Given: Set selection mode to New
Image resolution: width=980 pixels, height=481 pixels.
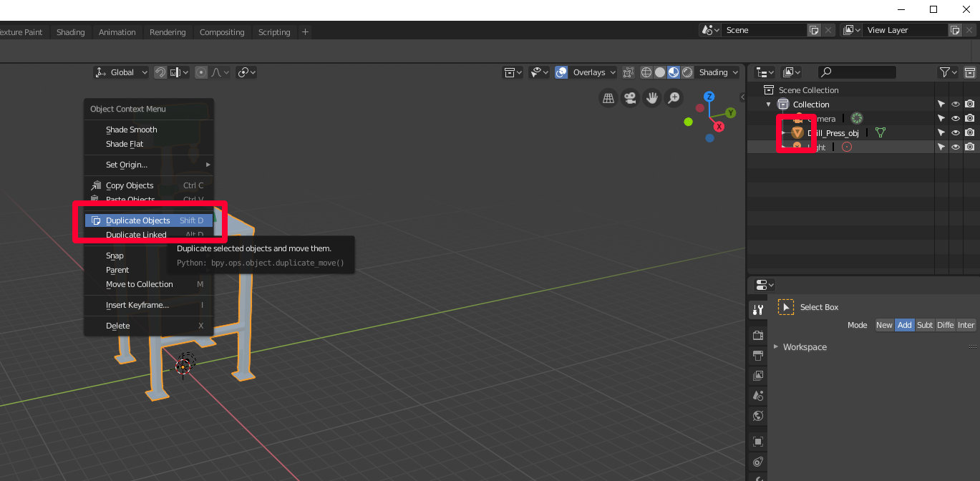Looking at the screenshot, I should click(x=884, y=325).
